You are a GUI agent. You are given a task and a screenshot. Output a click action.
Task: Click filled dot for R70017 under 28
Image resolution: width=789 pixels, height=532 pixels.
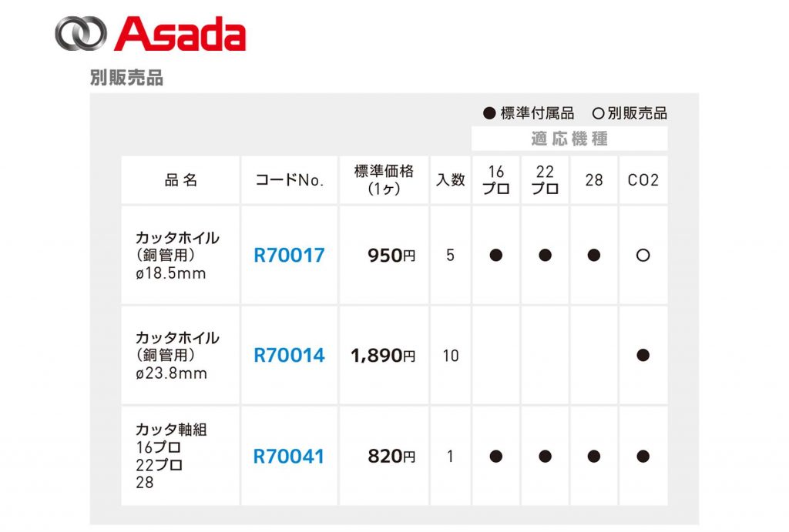[x=594, y=256]
